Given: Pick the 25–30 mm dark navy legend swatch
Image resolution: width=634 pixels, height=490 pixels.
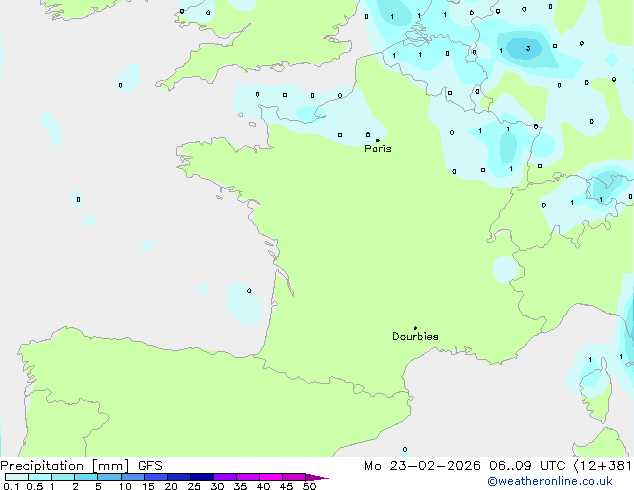Looking at the screenshot, I should pos(202,477).
